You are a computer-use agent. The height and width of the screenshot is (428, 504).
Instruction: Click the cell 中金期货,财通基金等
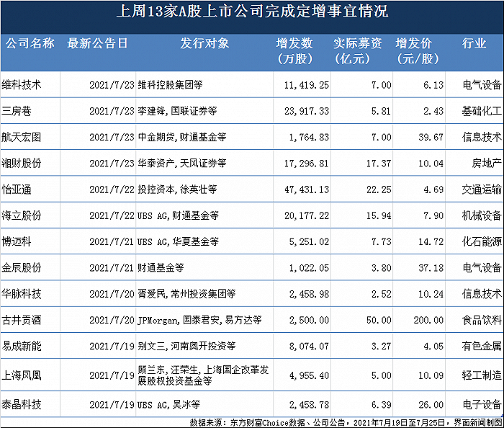click(x=182, y=138)
